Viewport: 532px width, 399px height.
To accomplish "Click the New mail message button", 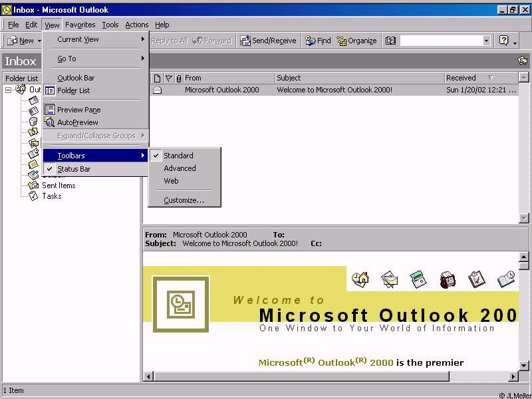I will click(21, 41).
